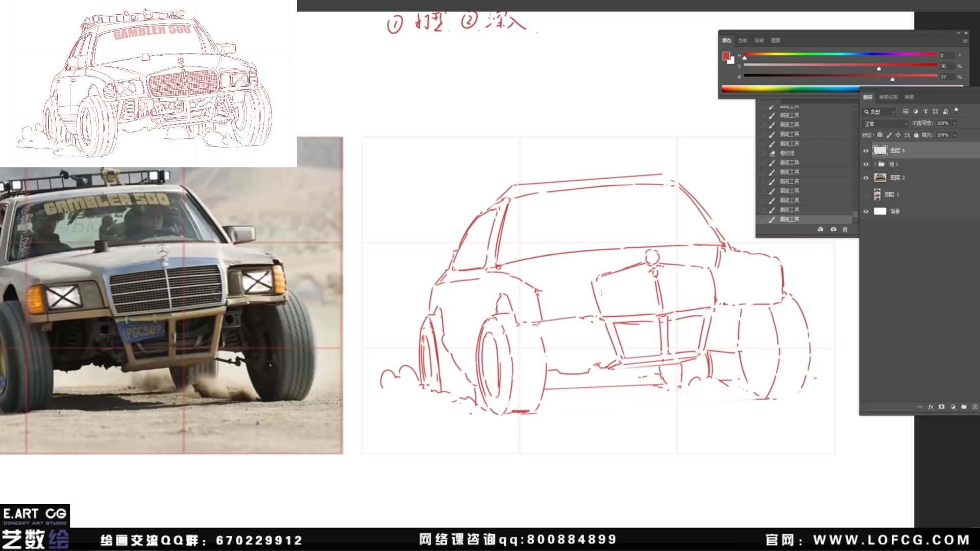This screenshot has height=551, width=980.
Task: Filter layers by smart objects icon
Action: click(945, 111)
